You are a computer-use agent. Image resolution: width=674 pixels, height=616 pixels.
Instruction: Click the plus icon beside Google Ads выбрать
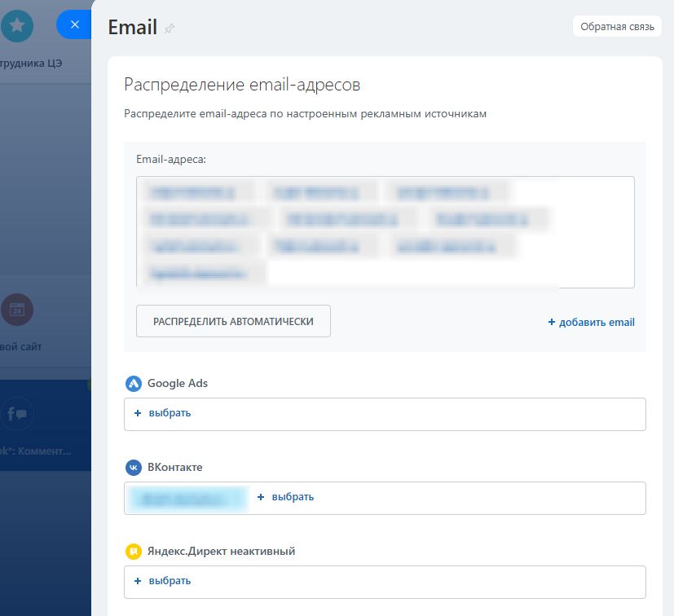point(139,413)
